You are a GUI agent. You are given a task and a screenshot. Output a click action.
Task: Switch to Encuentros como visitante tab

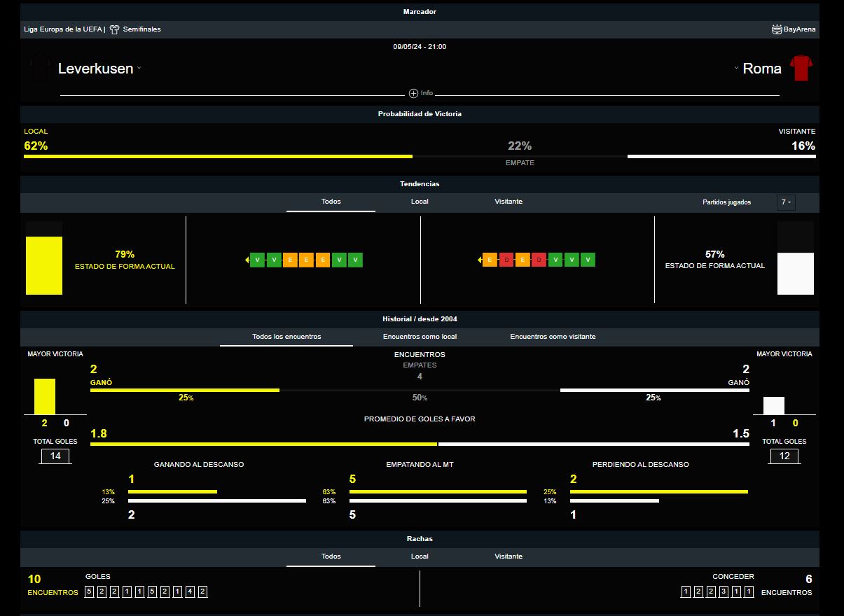click(x=553, y=337)
